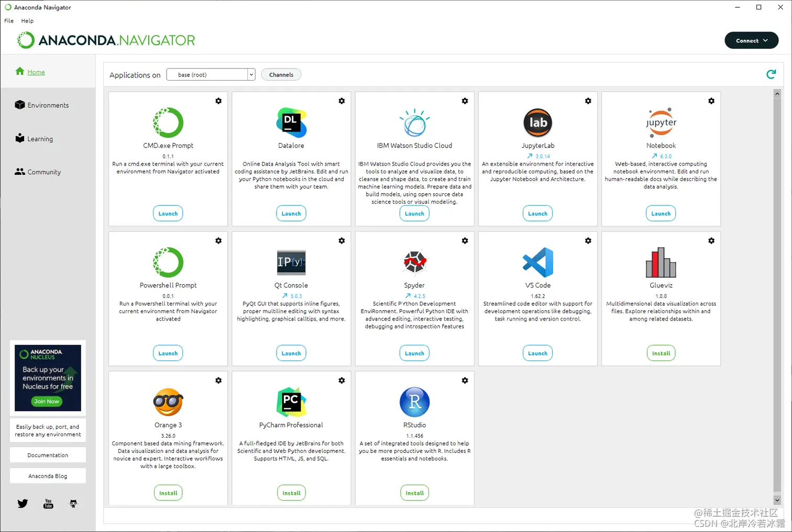Click the Orange 3 sunglasses icon
Image resolution: width=792 pixels, height=532 pixels.
168,402
